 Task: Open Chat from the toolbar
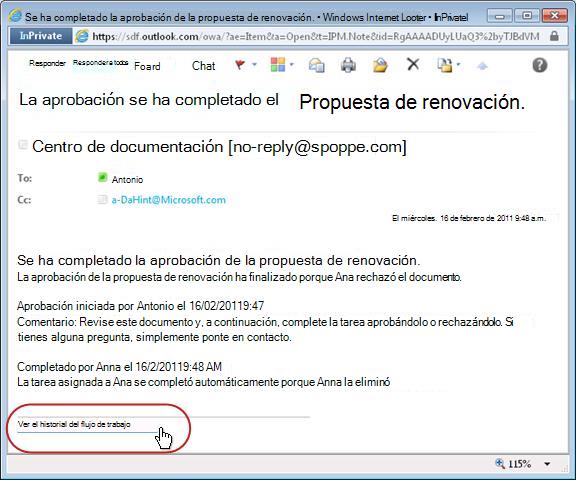click(204, 66)
